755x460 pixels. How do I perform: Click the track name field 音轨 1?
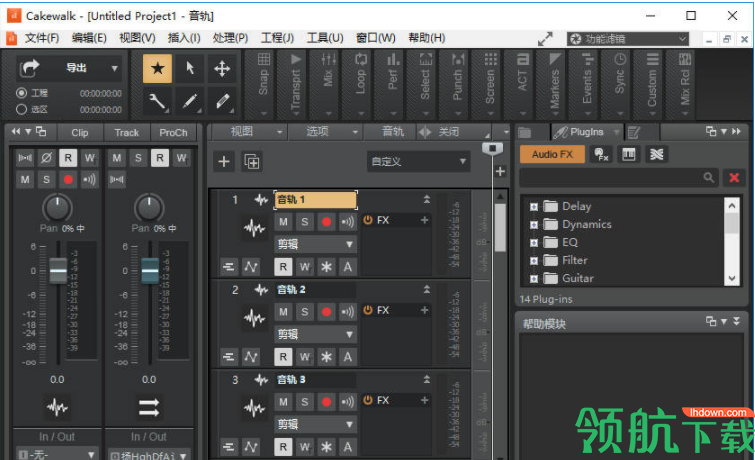tap(316, 199)
